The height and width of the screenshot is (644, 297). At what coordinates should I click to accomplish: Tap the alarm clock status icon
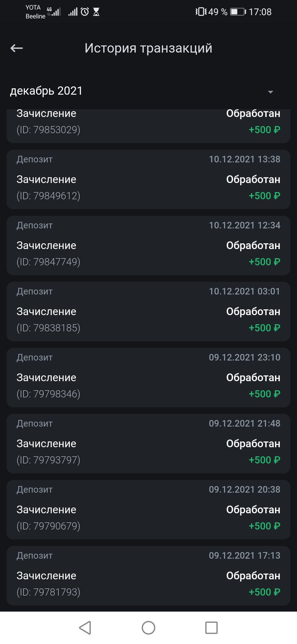(85, 12)
